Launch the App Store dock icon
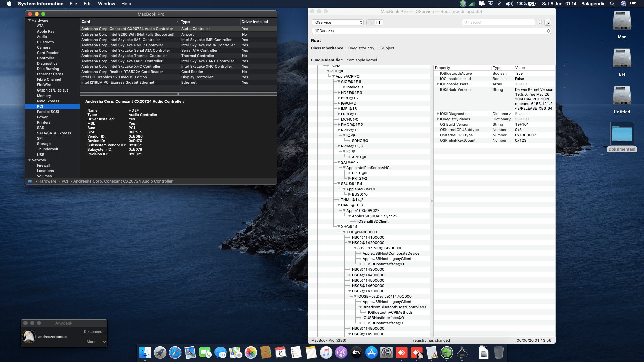Image resolution: width=644 pixels, height=362 pixels. coord(371,353)
